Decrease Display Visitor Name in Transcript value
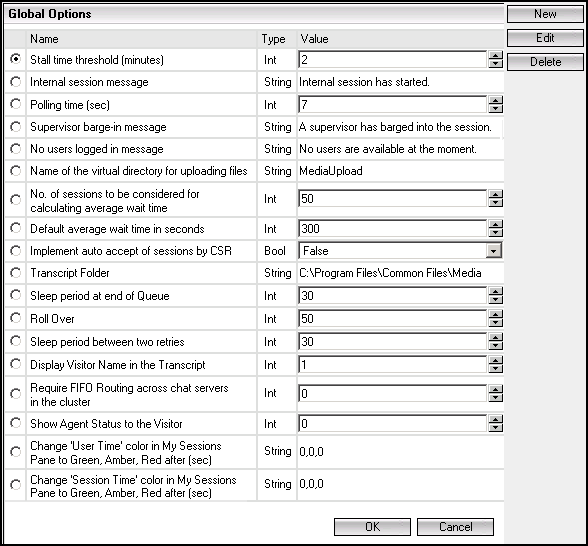The image size is (588, 546). pos(495,369)
